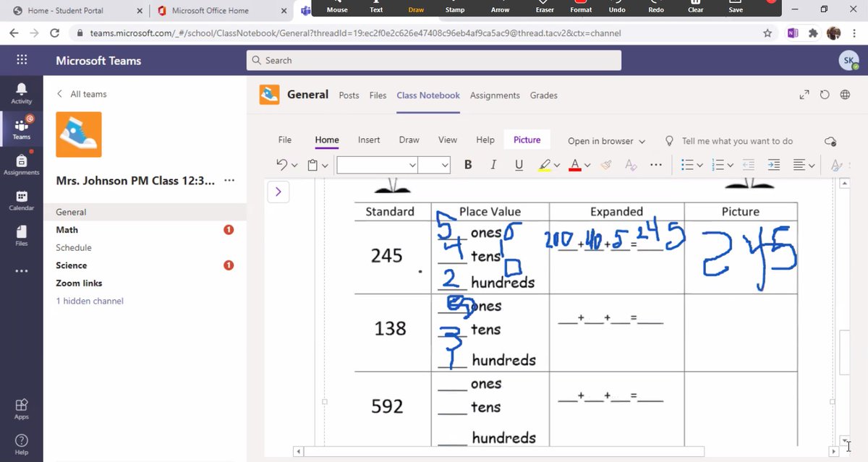Click the Undo arrow in the ribbon
The height and width of the screenshot is (462, 868).
tap(282, 165)
